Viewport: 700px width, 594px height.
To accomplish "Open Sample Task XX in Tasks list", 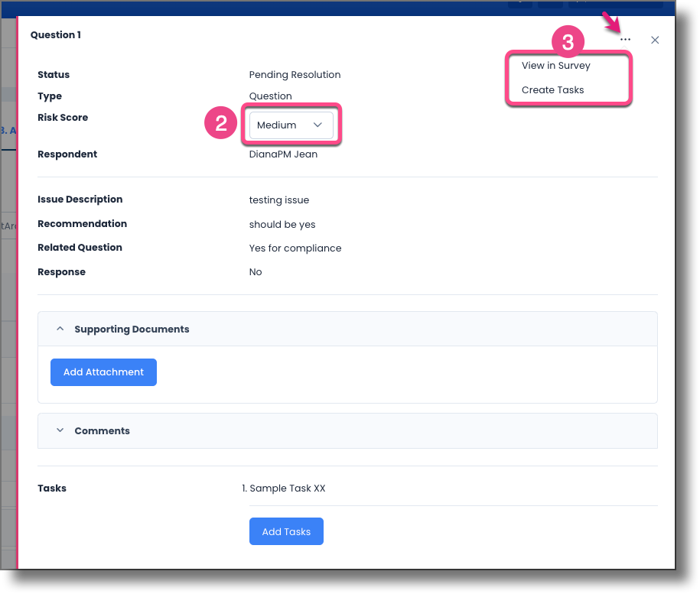I will point(288,489).
